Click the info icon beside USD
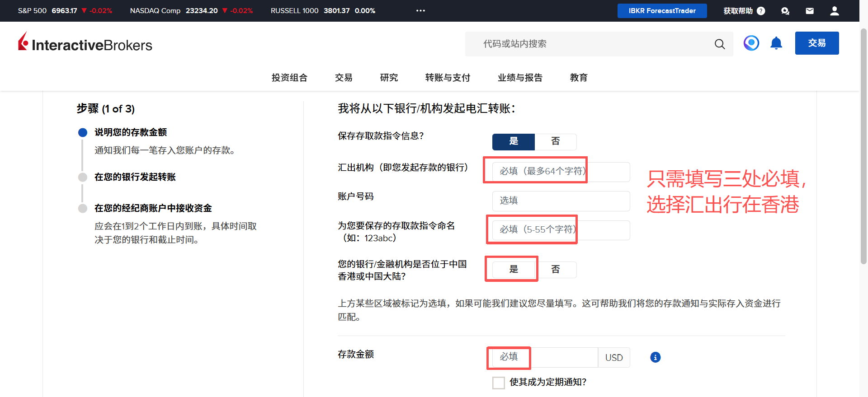The image size is (868, 397). pyautogui.click(x=655, y=357)
